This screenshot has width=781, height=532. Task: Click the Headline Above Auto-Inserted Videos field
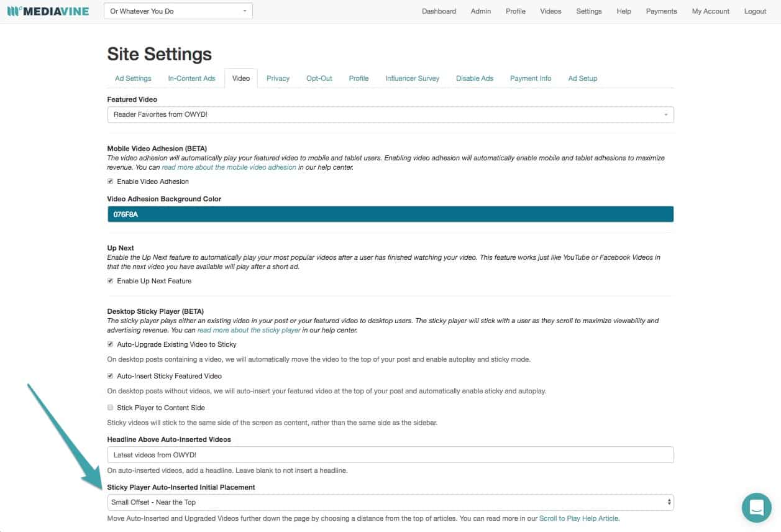(390, 455)
